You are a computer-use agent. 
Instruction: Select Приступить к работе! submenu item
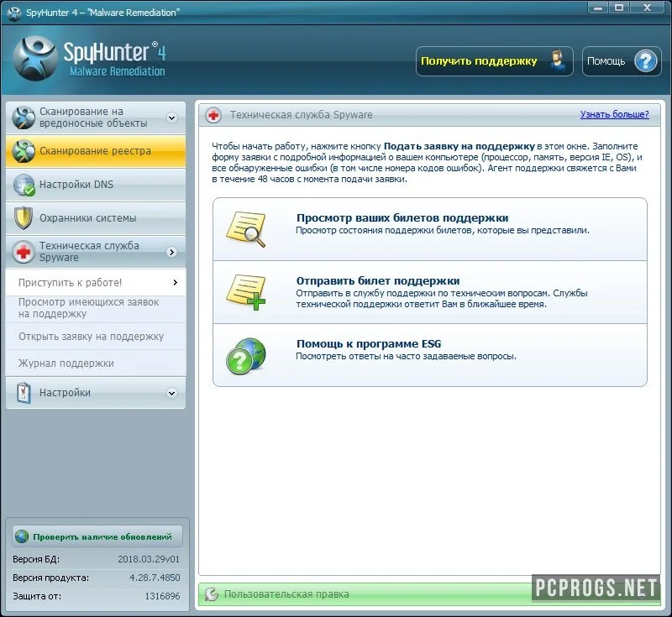click(x=96, y=282)
